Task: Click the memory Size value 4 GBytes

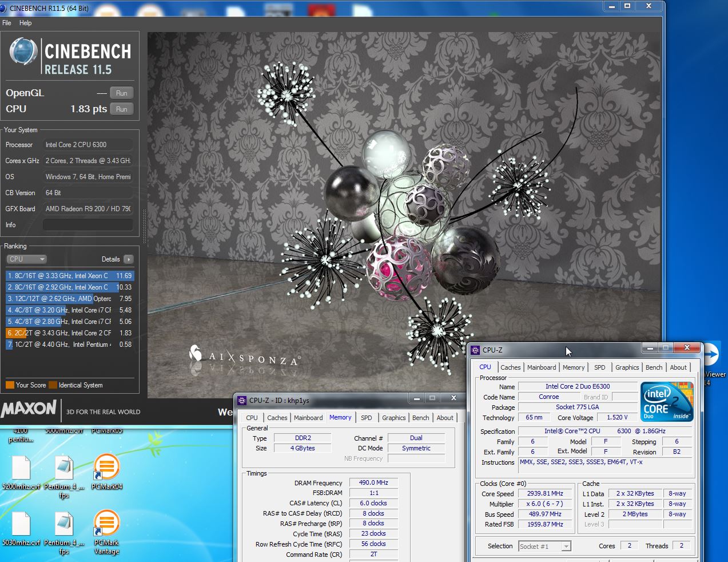Action: [303, 448]
